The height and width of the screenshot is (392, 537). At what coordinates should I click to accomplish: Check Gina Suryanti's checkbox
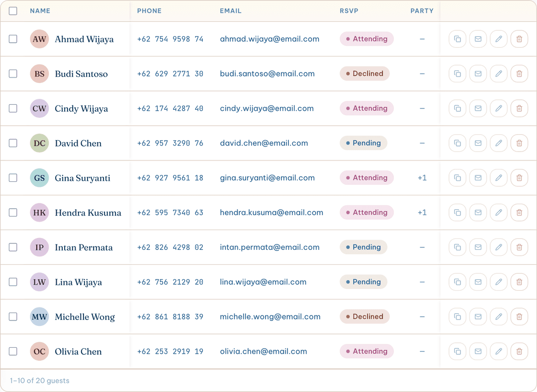tap(13, 178)
